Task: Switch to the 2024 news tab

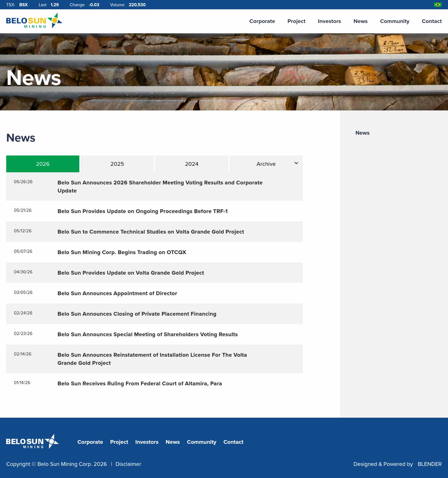Action: pos(192,164)
